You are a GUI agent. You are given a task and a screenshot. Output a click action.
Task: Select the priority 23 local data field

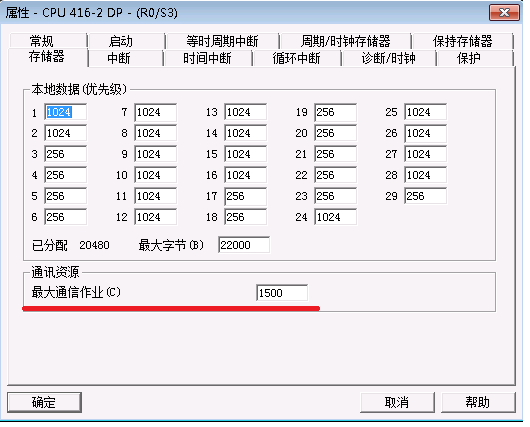pyautogui.click(x=335, y=196)
